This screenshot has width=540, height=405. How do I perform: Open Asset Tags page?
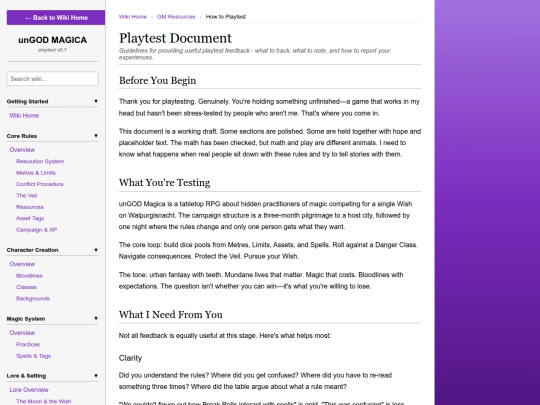pos(30,218)
